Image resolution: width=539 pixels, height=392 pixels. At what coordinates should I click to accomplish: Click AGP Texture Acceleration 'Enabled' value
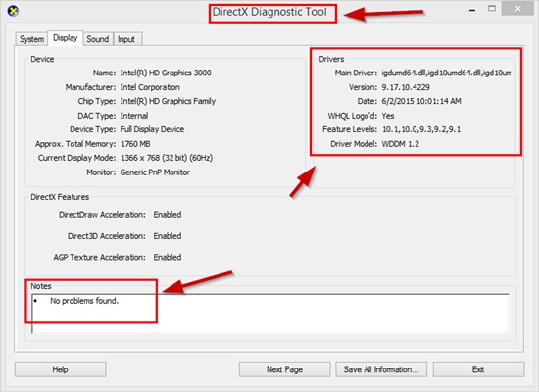[168, 257]
